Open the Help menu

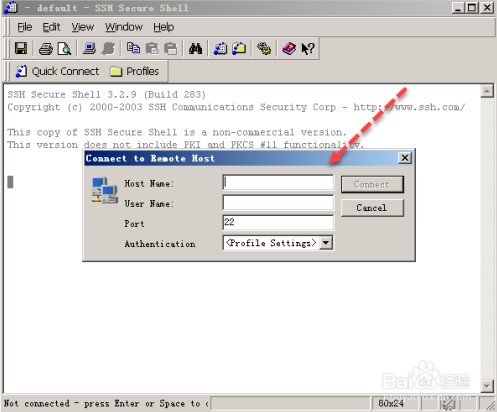(164, 27)
